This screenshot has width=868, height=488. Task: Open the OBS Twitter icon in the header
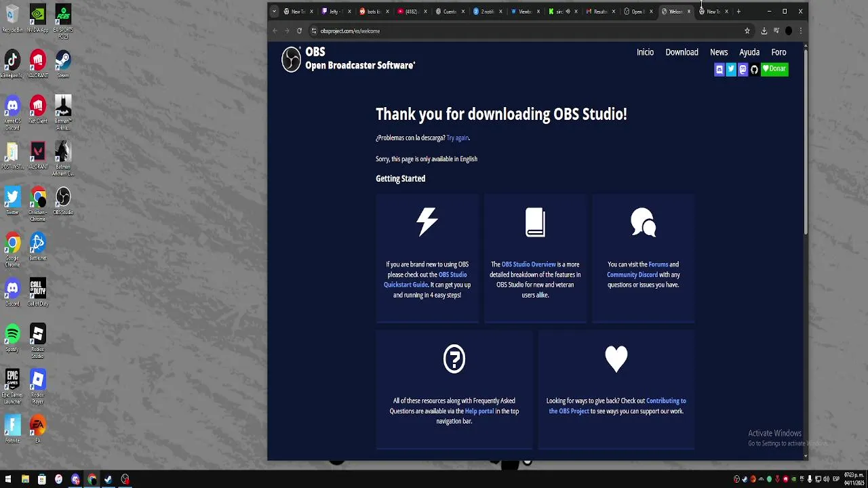coord(731,69)
